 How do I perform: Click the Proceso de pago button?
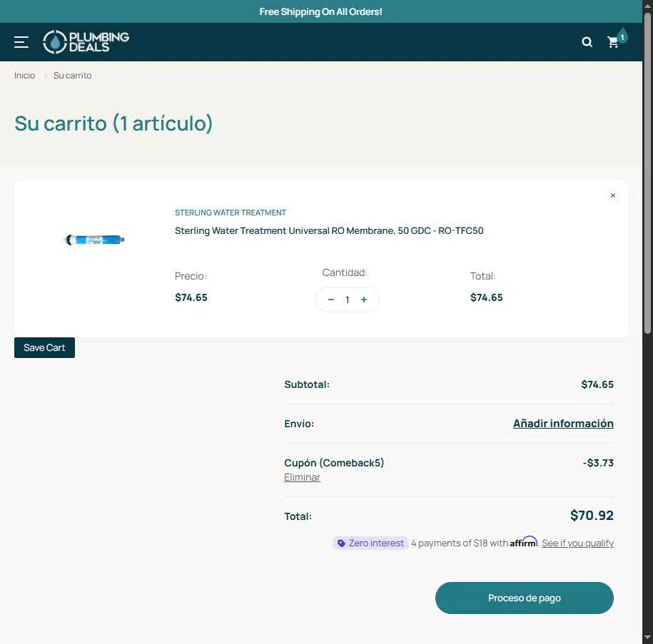coord(525,598)
